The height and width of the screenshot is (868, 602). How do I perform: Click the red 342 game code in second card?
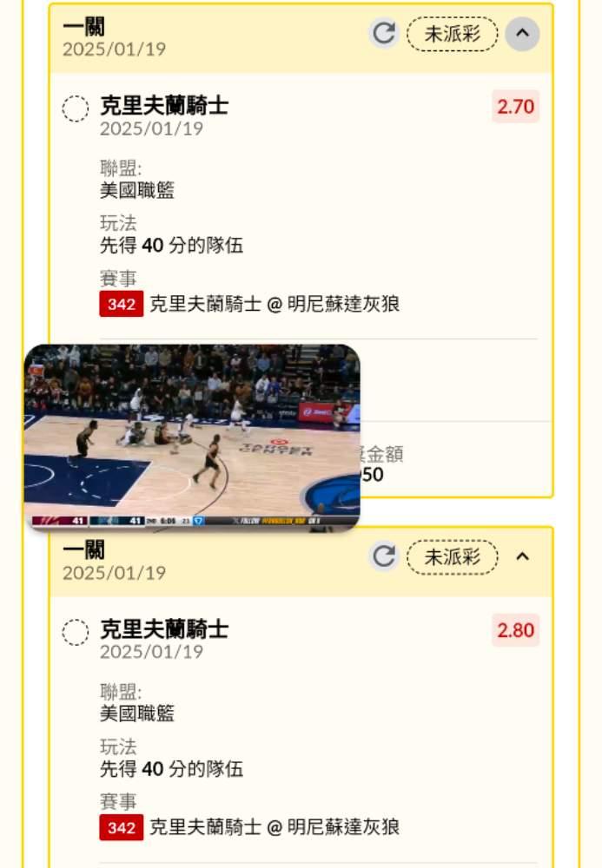coord(122,827)
